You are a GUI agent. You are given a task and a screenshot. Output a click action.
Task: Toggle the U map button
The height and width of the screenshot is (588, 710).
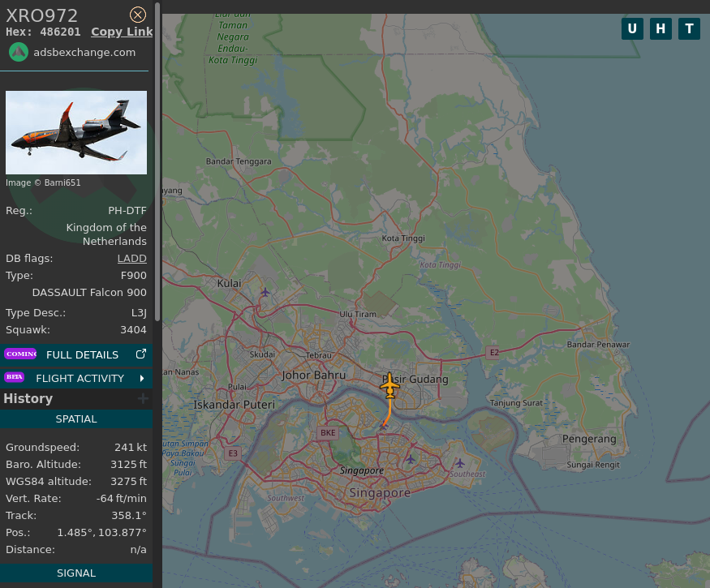632,28
